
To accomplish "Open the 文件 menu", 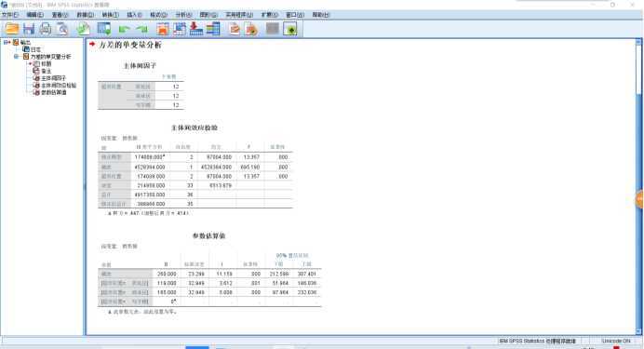I will tap(10, 15).
